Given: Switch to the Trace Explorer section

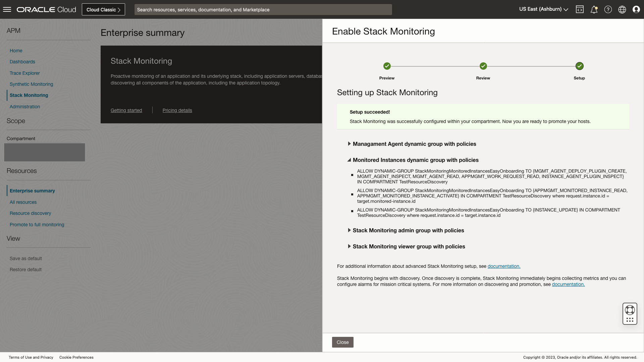Looking at the screenshot, I should pos(24,73).
